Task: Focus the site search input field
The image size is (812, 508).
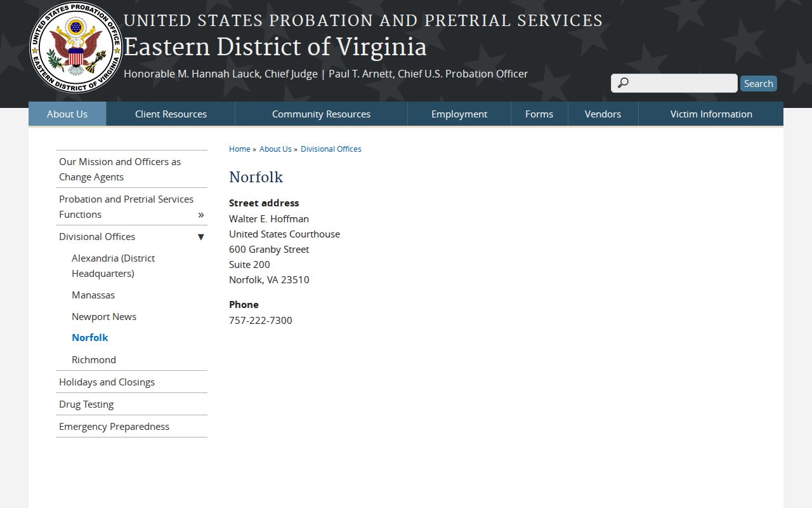Action: [674, 83]
